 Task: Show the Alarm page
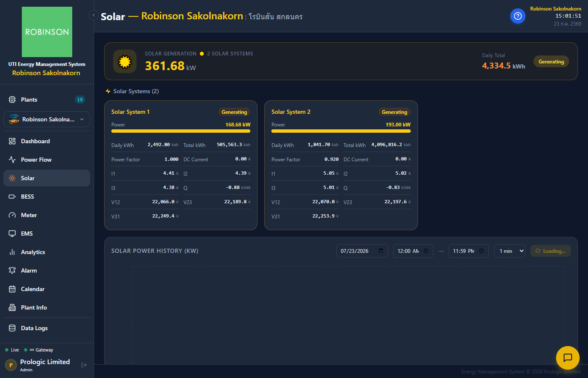click(x=47, y=270)
